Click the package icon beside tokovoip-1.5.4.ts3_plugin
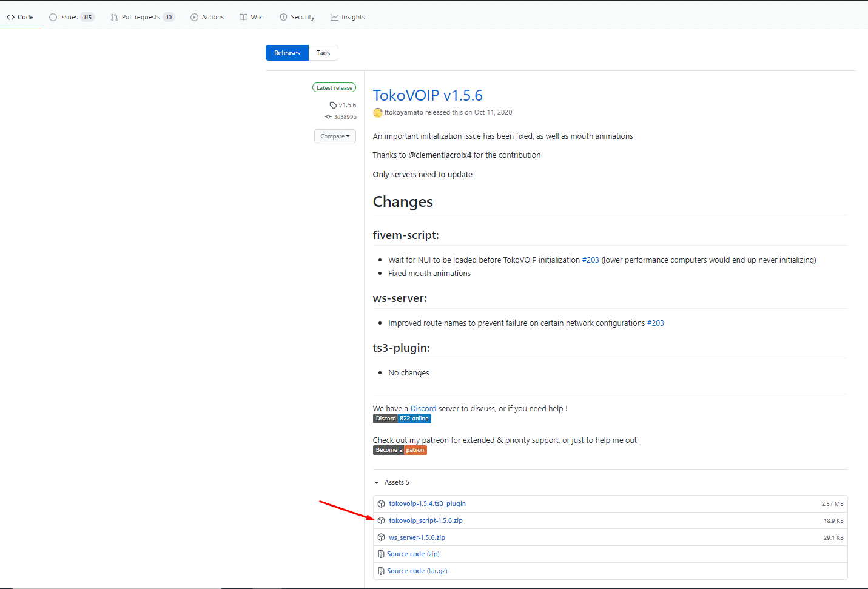 [x=382, y=503]
